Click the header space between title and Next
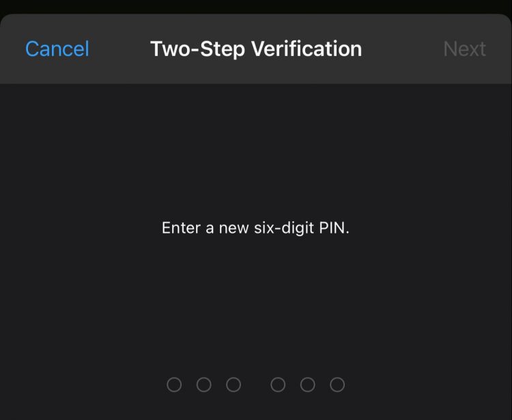 coord(403,49)
